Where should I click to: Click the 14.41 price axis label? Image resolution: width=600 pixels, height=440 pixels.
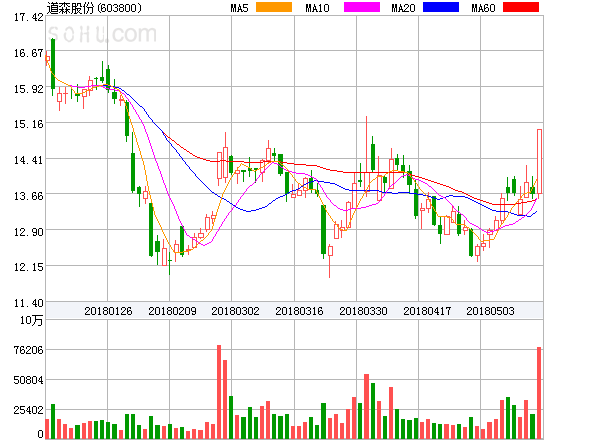[29, 160]
